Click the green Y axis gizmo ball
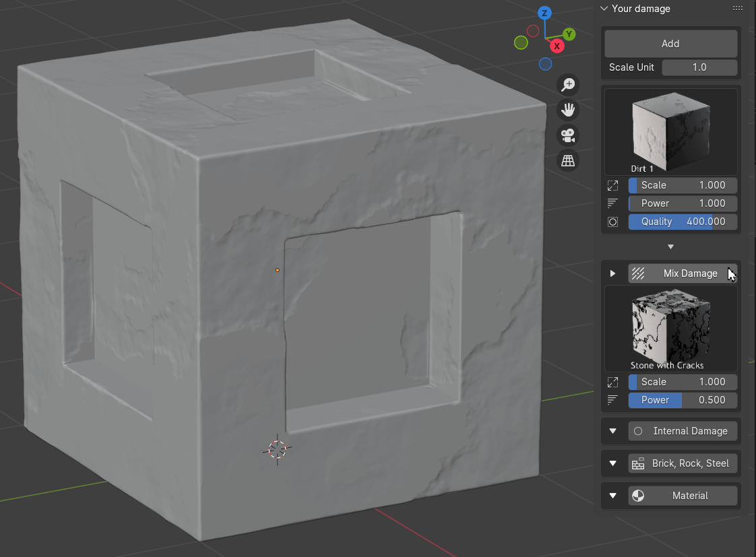The height and width of the screenshot is (557, 756). click(x=569, y=34)
